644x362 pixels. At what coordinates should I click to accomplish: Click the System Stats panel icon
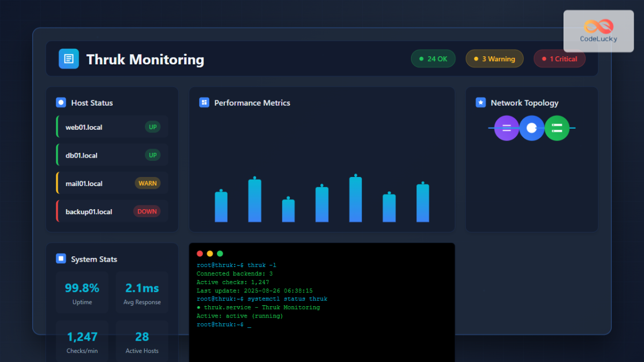(61, 259)
